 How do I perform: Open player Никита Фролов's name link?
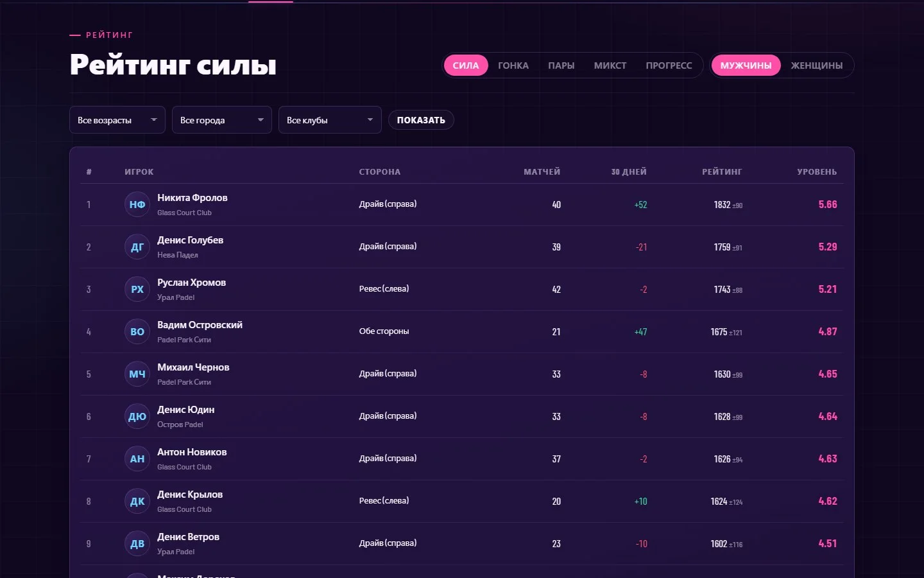click(193, 198)
